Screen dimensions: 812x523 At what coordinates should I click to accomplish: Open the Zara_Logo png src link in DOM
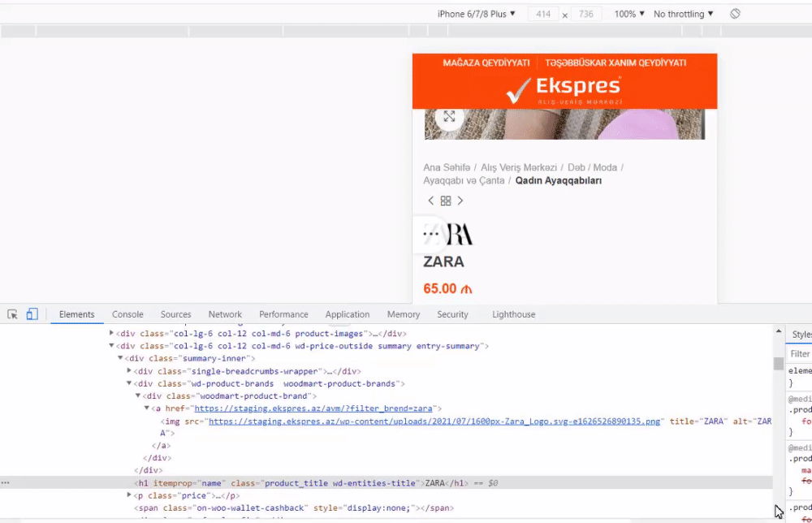tap(434, 421)
